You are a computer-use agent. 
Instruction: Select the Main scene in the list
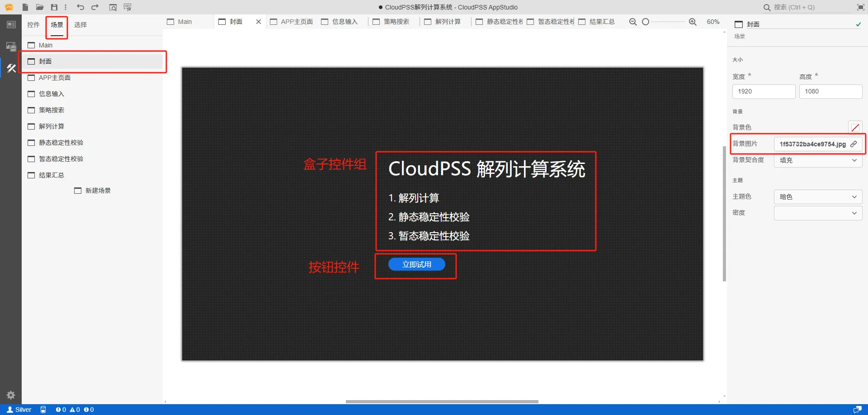tap(93, 45)
